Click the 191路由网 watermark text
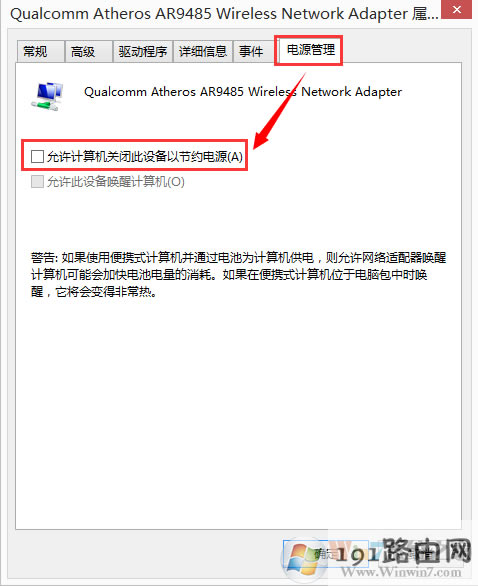 point(403,552)
